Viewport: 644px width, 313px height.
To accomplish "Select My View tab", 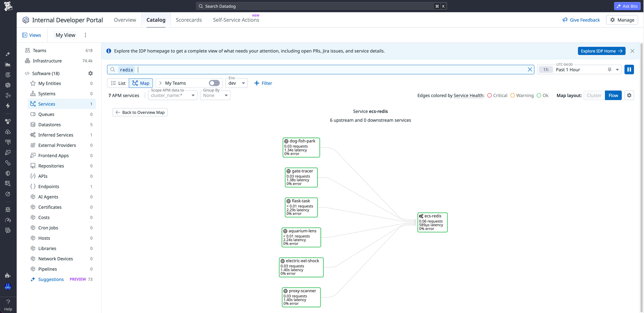I will [x=65, y=35].
